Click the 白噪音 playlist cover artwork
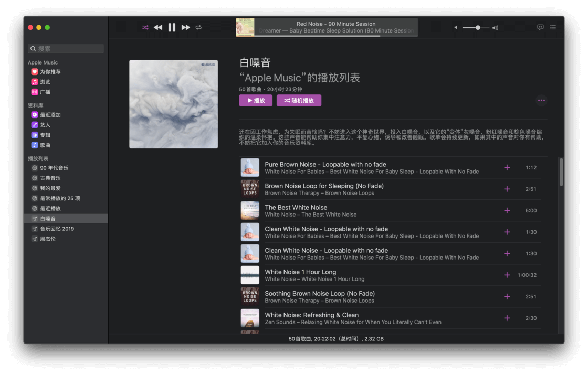The image size is (588, 375). pos(174,104)
